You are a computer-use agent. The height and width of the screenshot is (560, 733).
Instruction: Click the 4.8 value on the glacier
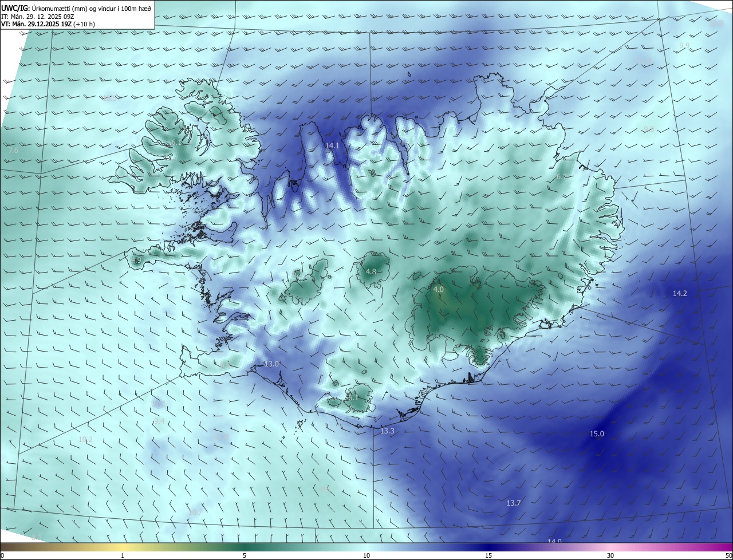pos(371,271)
